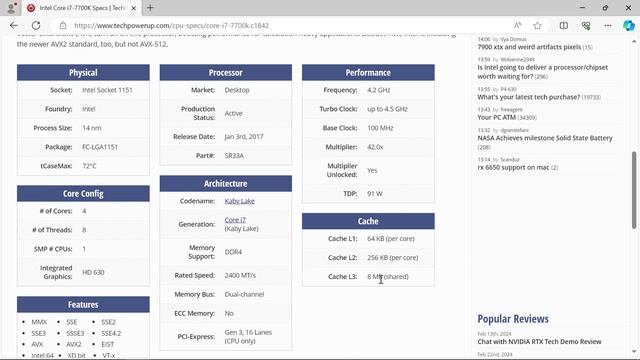This screenshot has width=640, height=360.
Task: Click the '100 MHz' base clock value
Action: point(380,128)
